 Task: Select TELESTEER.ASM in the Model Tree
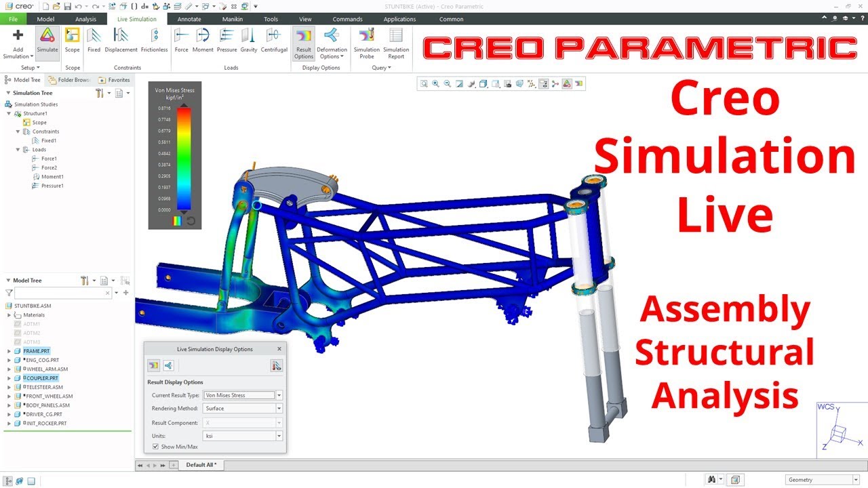tap(43, 387)
